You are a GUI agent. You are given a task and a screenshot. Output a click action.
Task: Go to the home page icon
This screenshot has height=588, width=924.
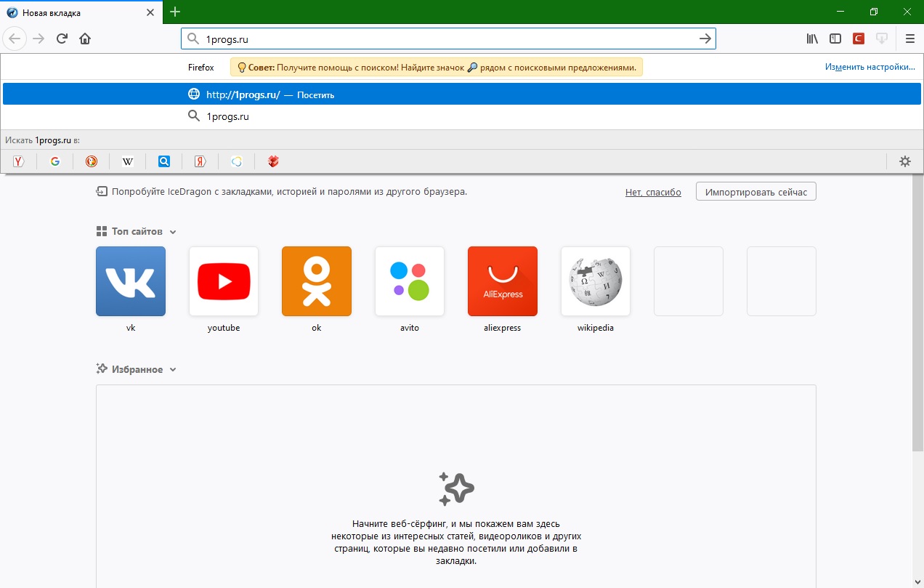coord(85,39)
